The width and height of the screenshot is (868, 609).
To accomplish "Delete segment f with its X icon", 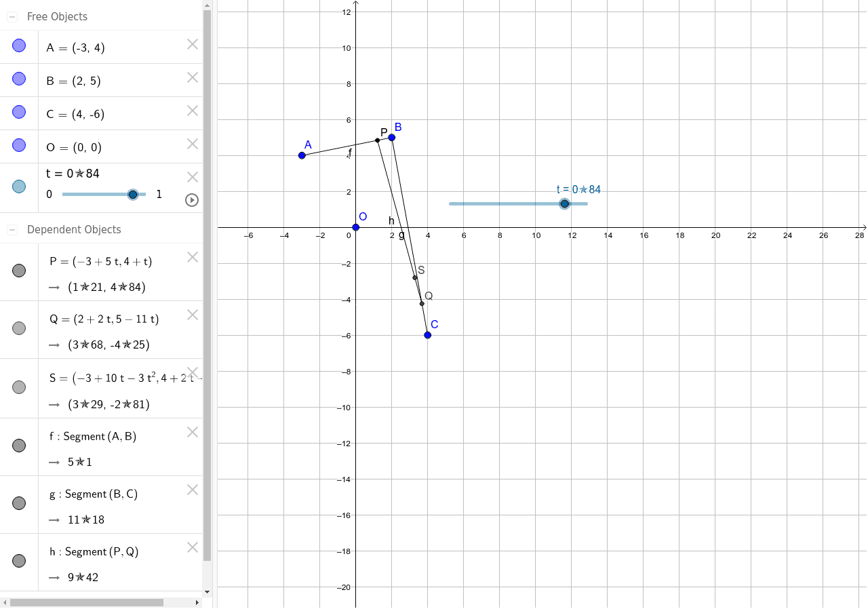I will pos(192,432).
